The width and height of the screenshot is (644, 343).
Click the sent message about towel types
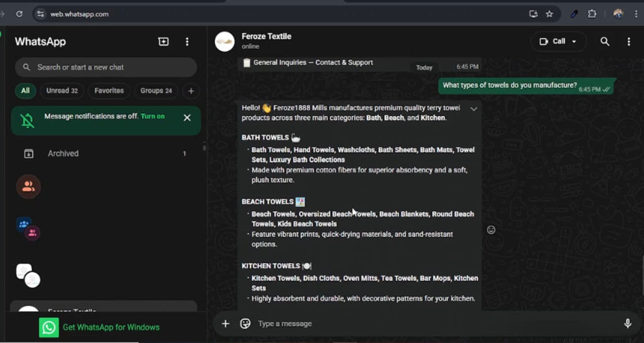(x=527, y=86)
